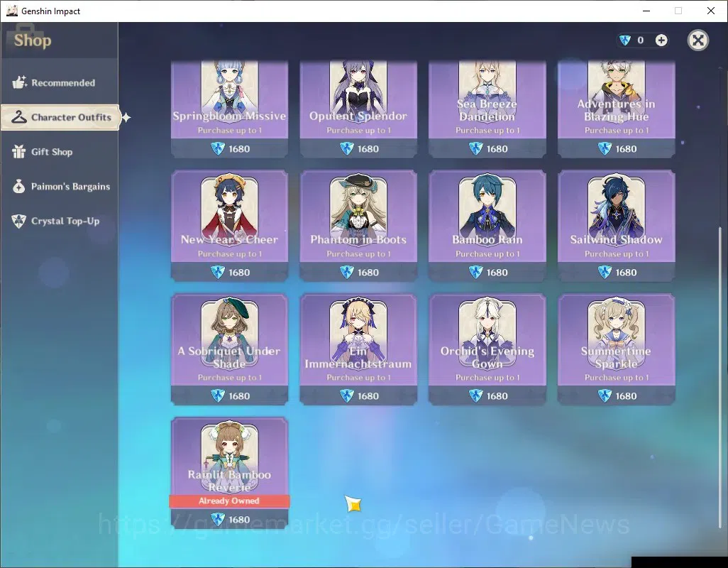Viewport: 728px width, 568px height.
Task: Click the plus icon to add Genesis Crystals
Action: pyautogui.click(x=661, y=40)
